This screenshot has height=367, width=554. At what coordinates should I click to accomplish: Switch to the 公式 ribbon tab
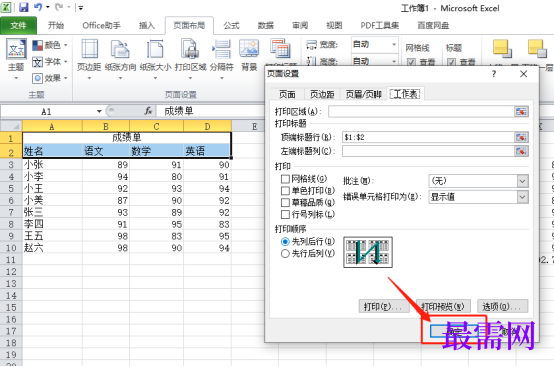[x=231, y=25]
